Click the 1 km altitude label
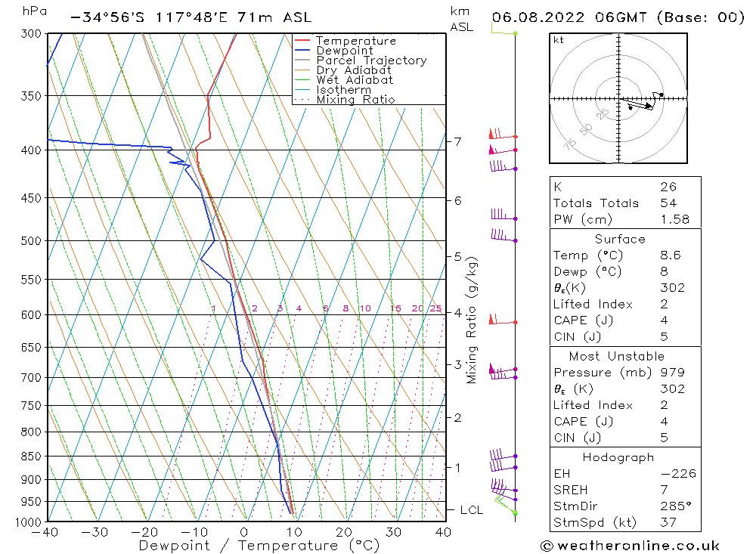The image size is (756, 554). tap(457, 468)
